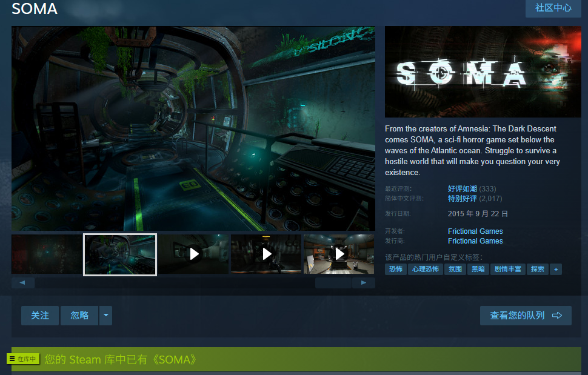Open 查看您的队列 view your queue button
The image size is (588, 375).
pyautogui.click(x=526, y=316)
